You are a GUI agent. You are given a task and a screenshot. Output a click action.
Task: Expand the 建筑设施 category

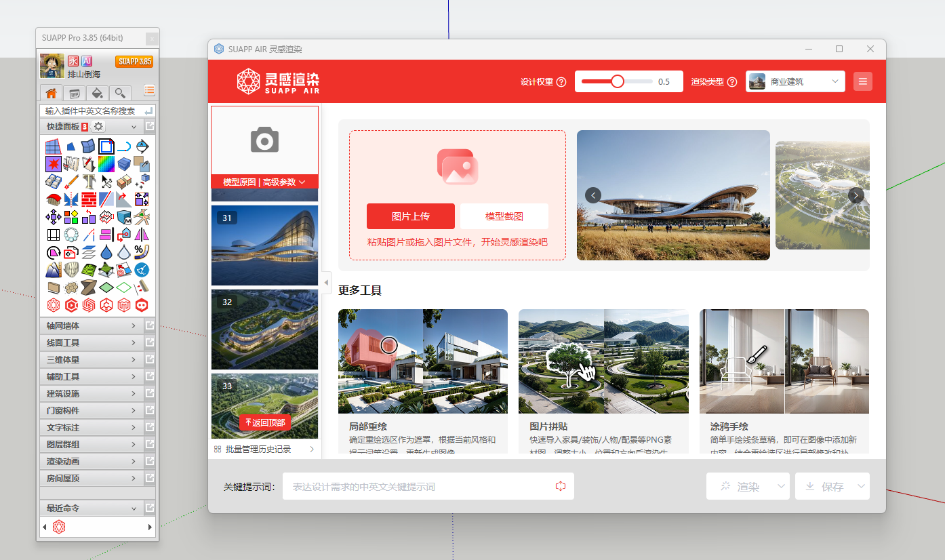coord(91,393)
